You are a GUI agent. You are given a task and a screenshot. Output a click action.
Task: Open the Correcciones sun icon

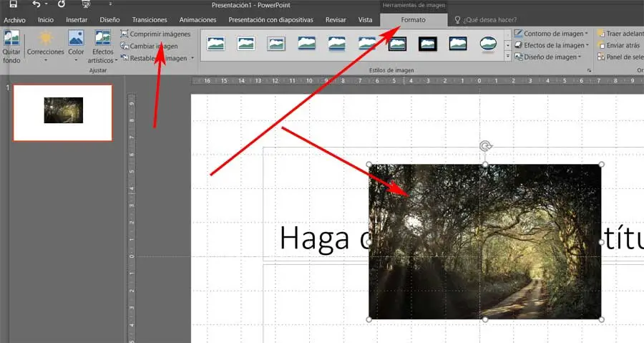pos(46,38)
